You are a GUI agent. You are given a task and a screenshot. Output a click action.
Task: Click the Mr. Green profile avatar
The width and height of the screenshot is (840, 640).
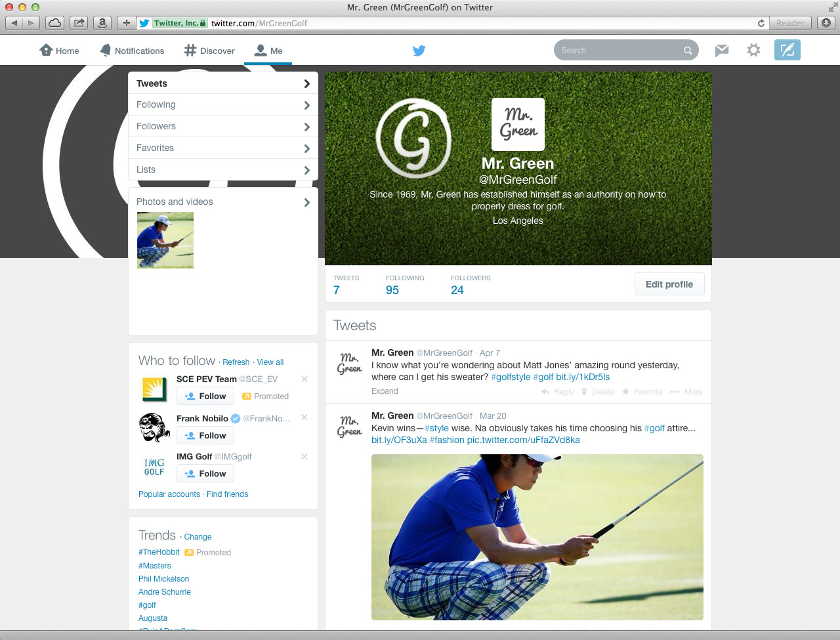coord(518,124)
